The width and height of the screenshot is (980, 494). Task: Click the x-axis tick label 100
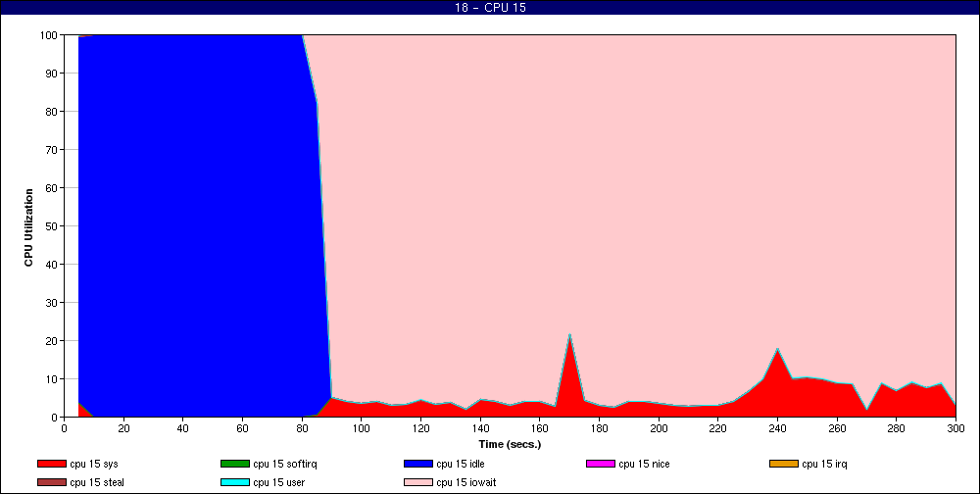361,428
